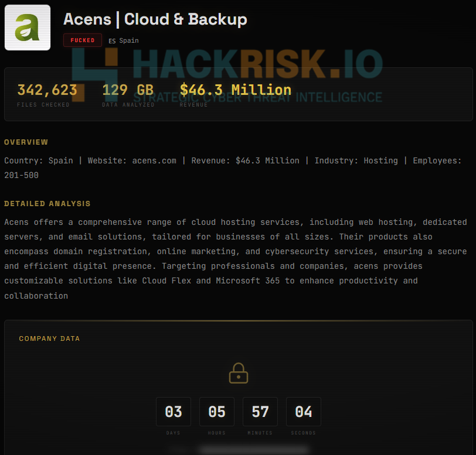Viewport: 476px width, 455px height.
Task: Click the DETAILED ANALYSIS heading
Action: 47,204
